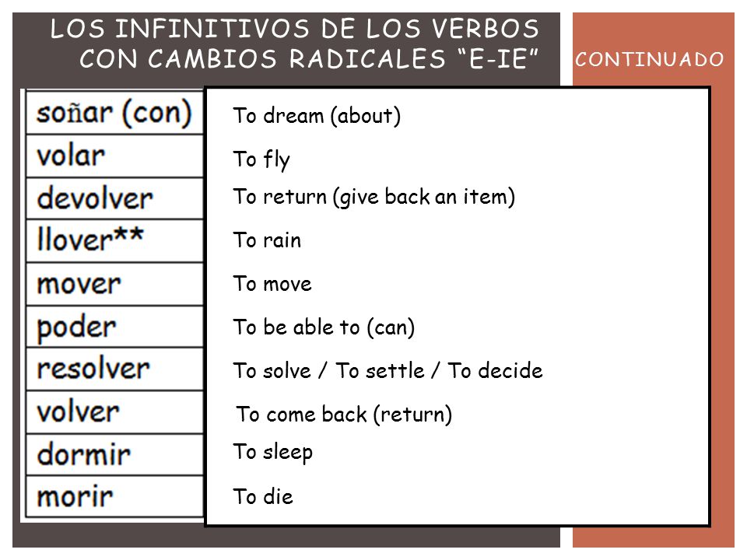This screenshot has height=560, width=747.
Task: Click 'To be able to (can)' text
Action: pyautogui.click(x=324, y=327)
